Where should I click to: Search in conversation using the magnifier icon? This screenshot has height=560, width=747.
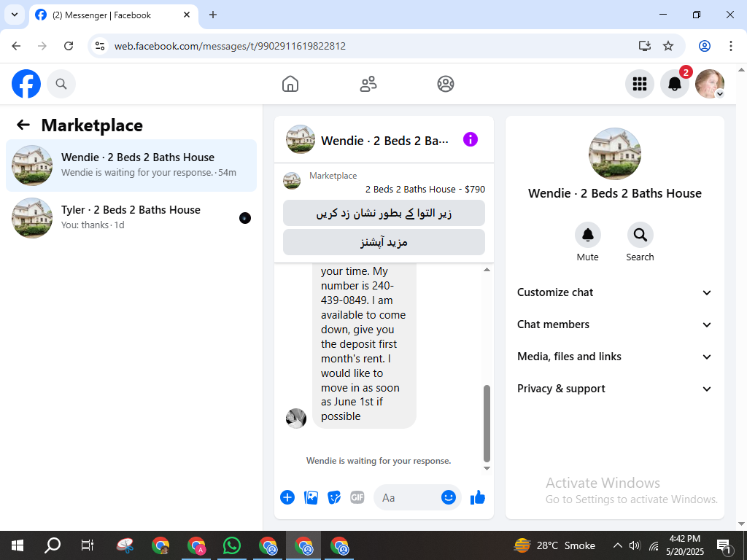640,235
